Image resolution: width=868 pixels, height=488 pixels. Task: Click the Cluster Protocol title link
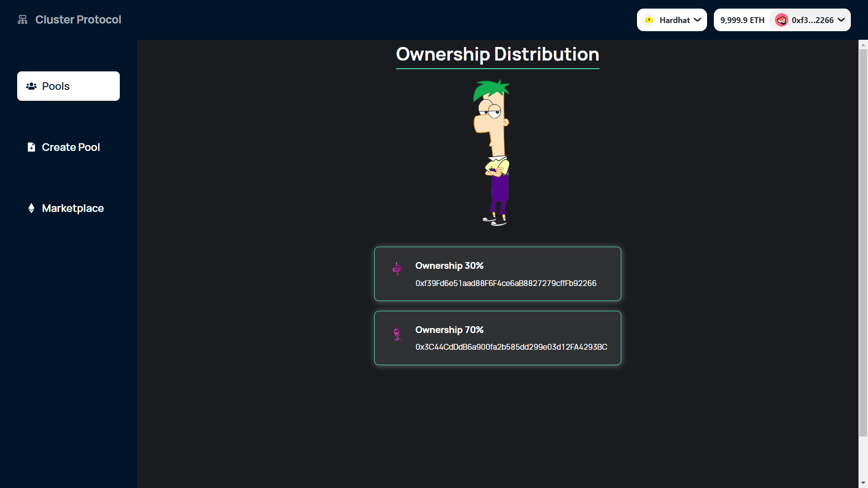pyautogui.click(x=78, y=20)
